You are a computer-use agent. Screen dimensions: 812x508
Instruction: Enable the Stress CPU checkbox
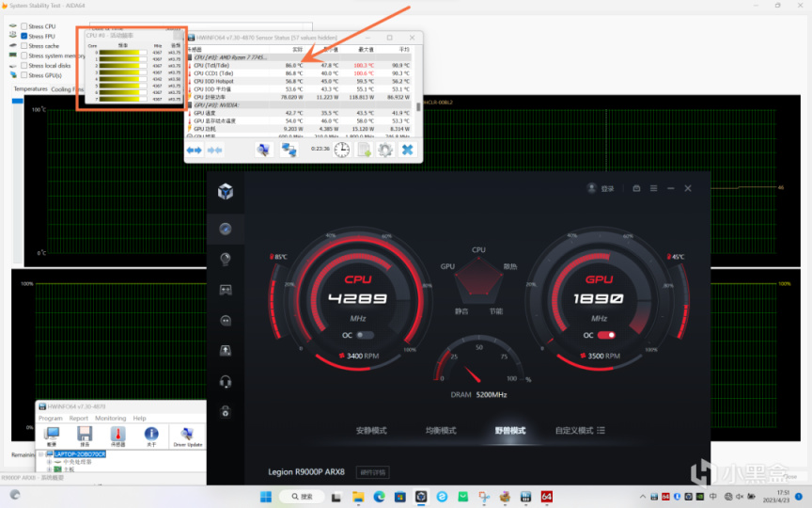tap(23, 26)
